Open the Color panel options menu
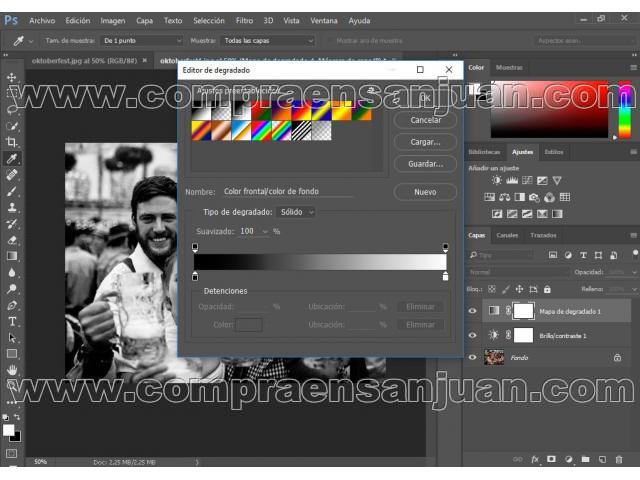The image size is (640, 480). coord(633,67)
